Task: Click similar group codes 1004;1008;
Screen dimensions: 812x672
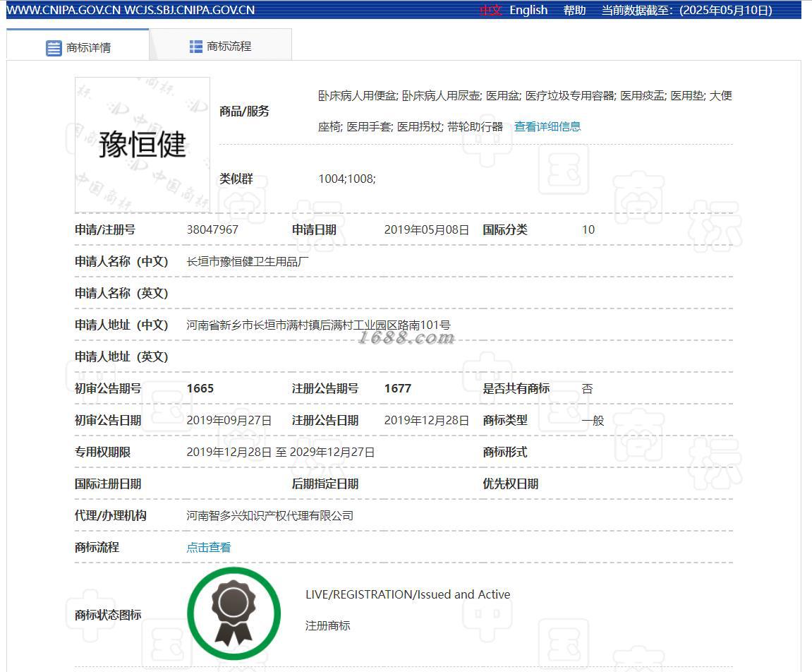Action: coord(347,179)
